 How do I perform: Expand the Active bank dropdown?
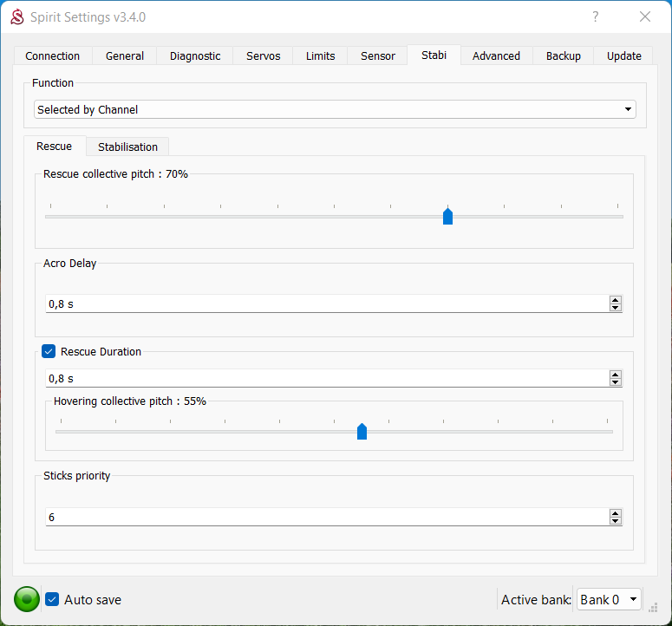609,599
